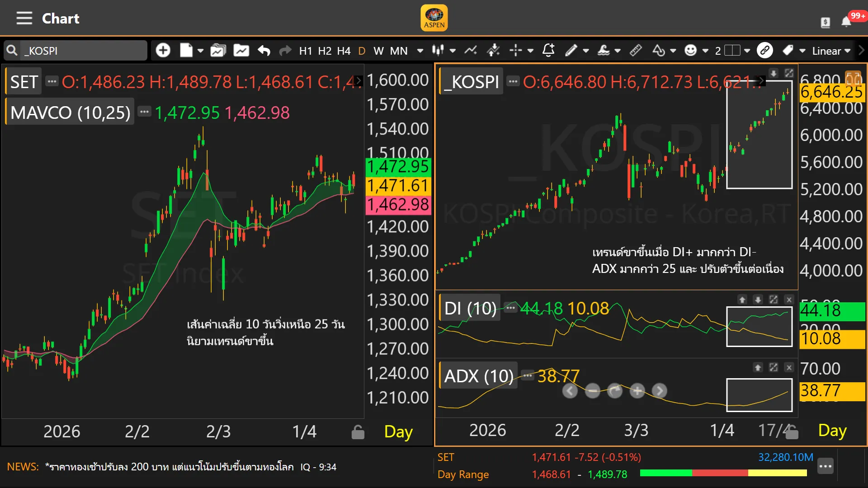
Task: Select the ruler measurement tool
Action: [636, 51]
